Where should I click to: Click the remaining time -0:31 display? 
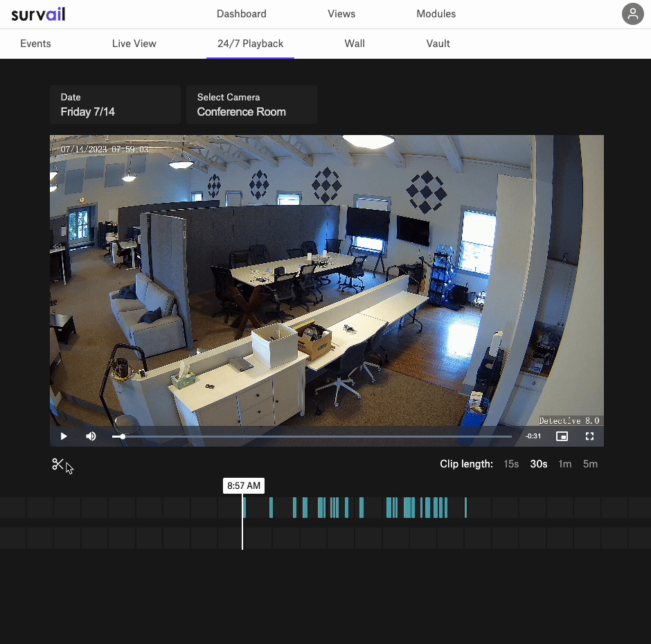tap(533, 436)
